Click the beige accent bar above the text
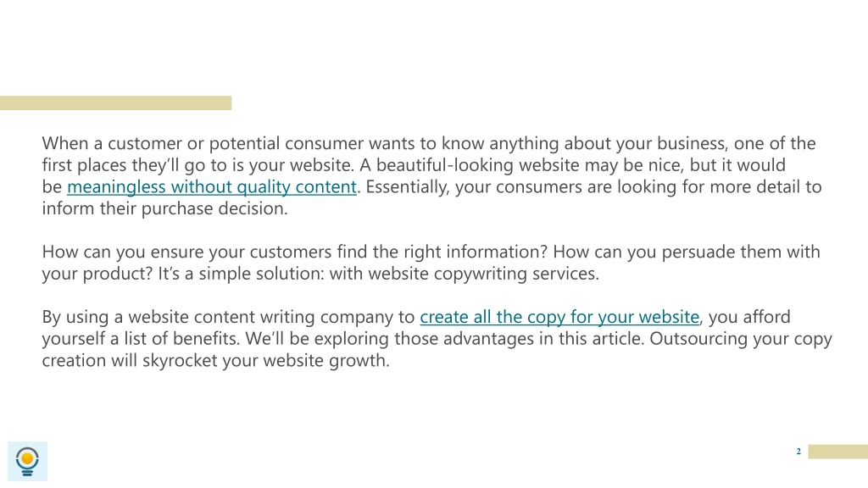Image resolution: width=868 pixels, height=488 pixels. coord(115,103)
